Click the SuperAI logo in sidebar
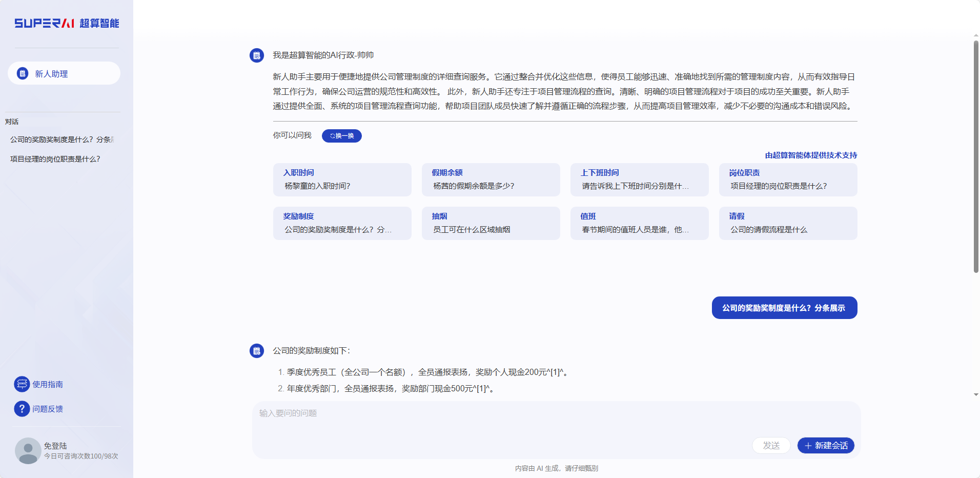The width and height of the screenshot is (980, 478). point(67,23)
